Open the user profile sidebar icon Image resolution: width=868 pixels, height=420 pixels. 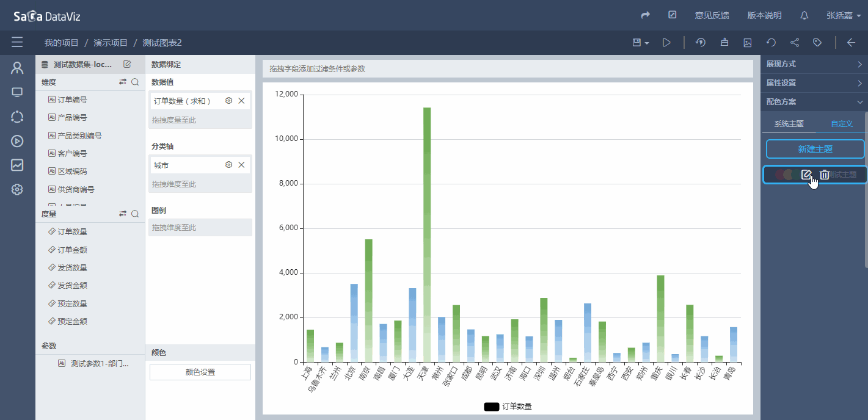(17, 68)
